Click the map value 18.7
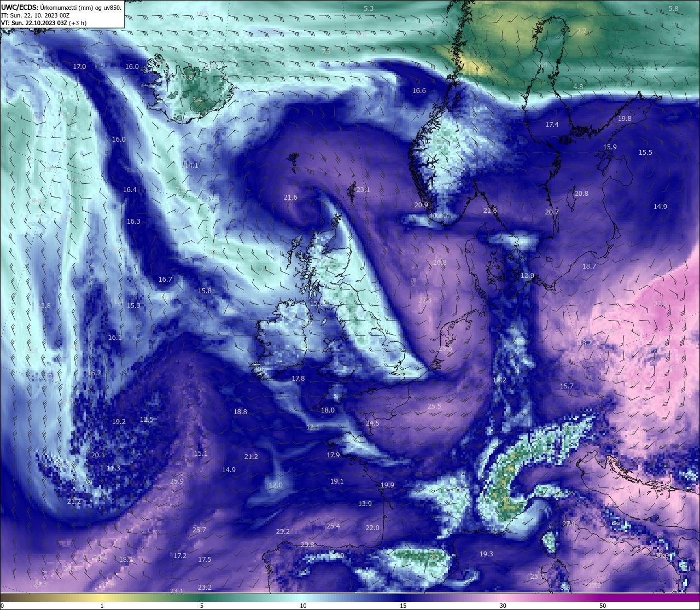This screenshot has width=700, height=610. point(589,266)
